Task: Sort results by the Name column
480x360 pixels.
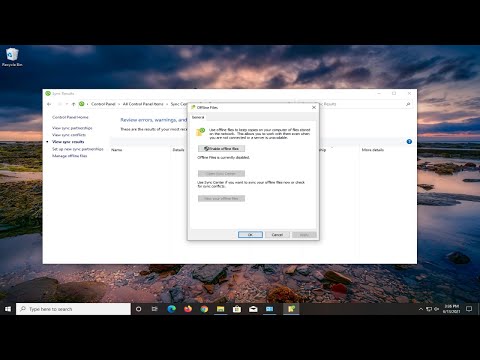Action: [117, 150]
